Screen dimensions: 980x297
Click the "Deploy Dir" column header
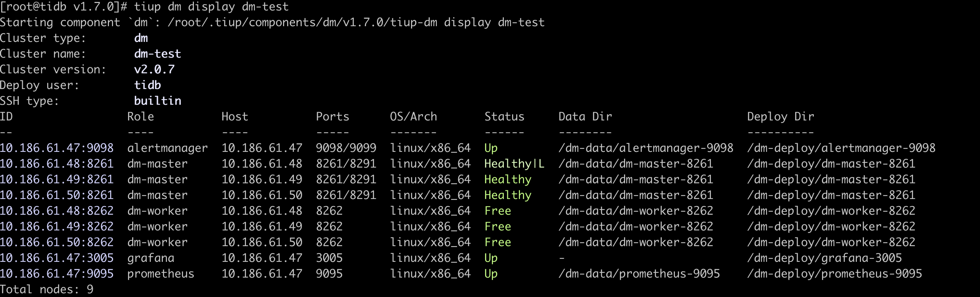[x=780, y=117]
